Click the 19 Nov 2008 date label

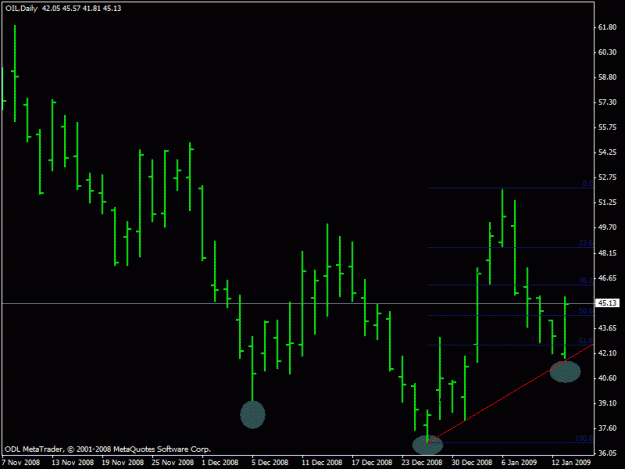pyautogui.click(x=122, y=463)
